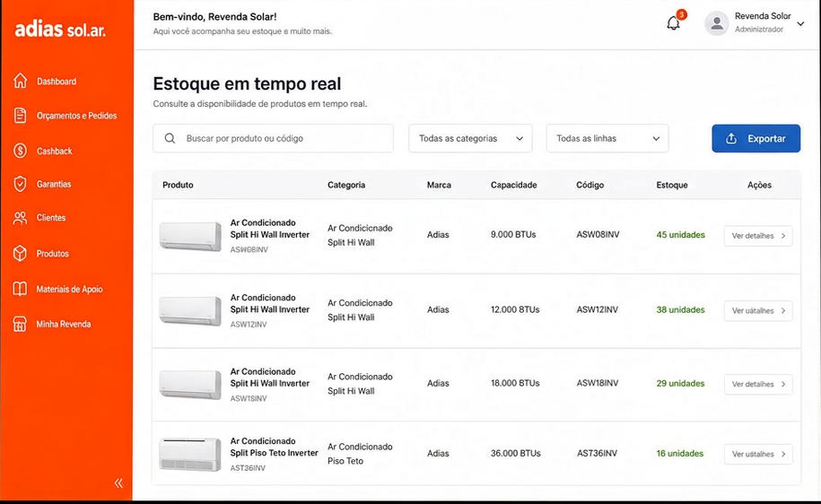Click the Minha Revenda store icon
Screen dimensions: 821x504
coord(20,324)
